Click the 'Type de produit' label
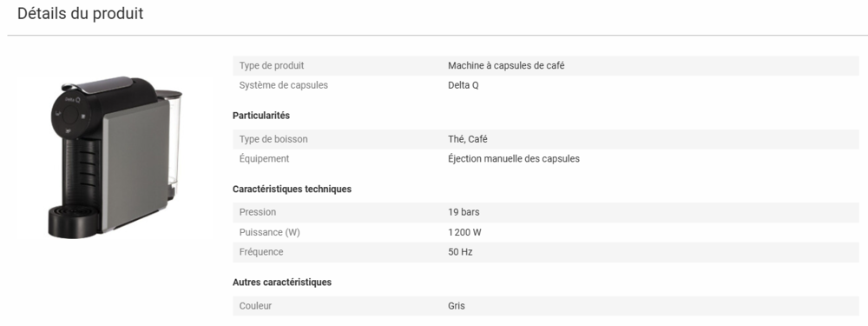 coord(271,65)
